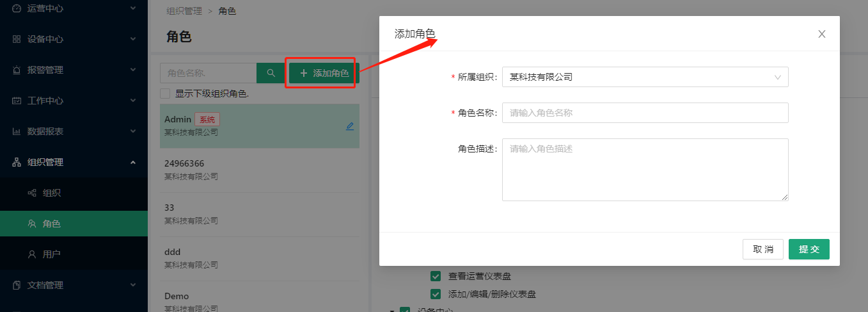Click the 角色描述 textarea
The image size is (868, 312).
(645, 170)
